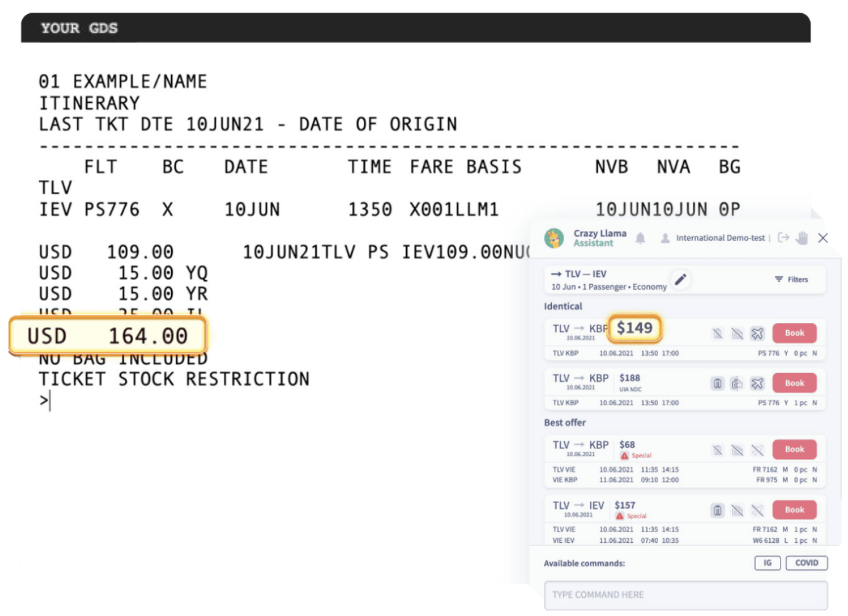Click the 'Identical' section heading
The height and width of the screenshot is (616, 848).
coord(563,306)
